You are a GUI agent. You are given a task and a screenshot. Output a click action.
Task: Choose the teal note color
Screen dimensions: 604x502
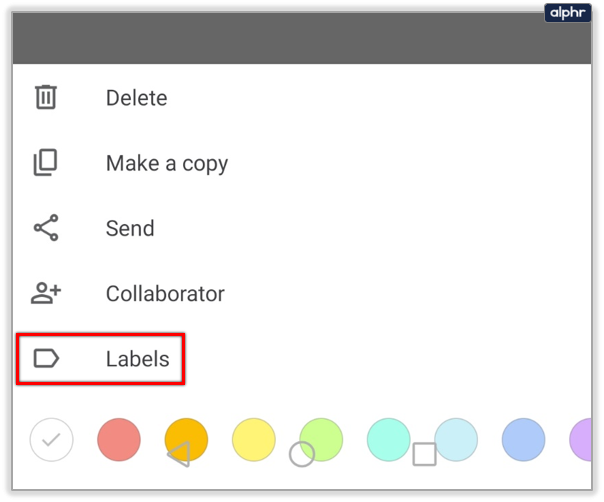388,439
